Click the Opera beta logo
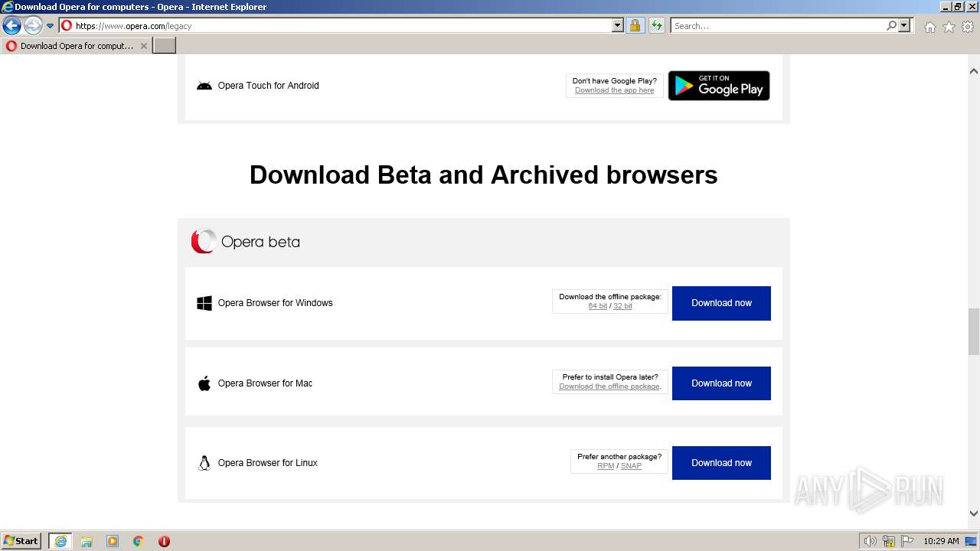The image size is (980, 551). point(245,242)
